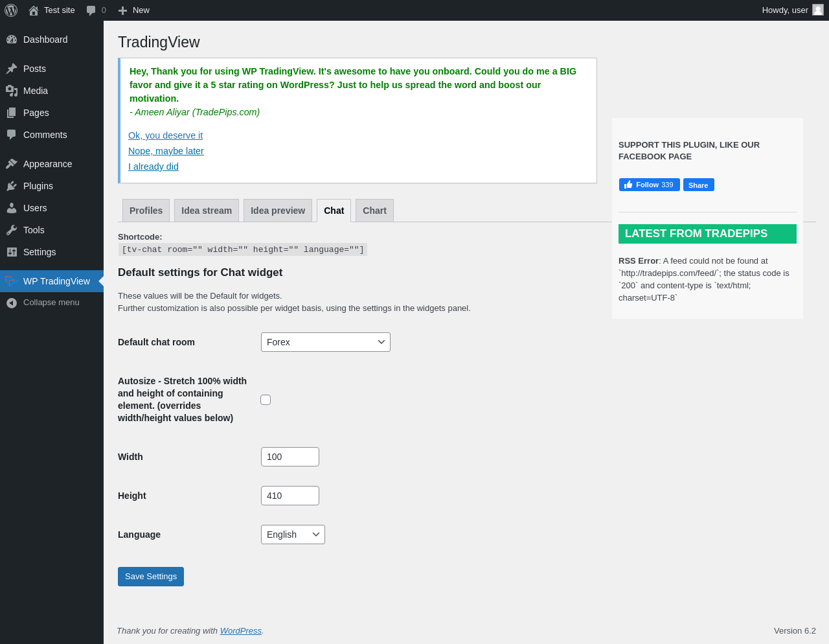Follow the WordPress footer link
Image resolution: width=829 pixels, height=644 pixels.
click(241, 631)
